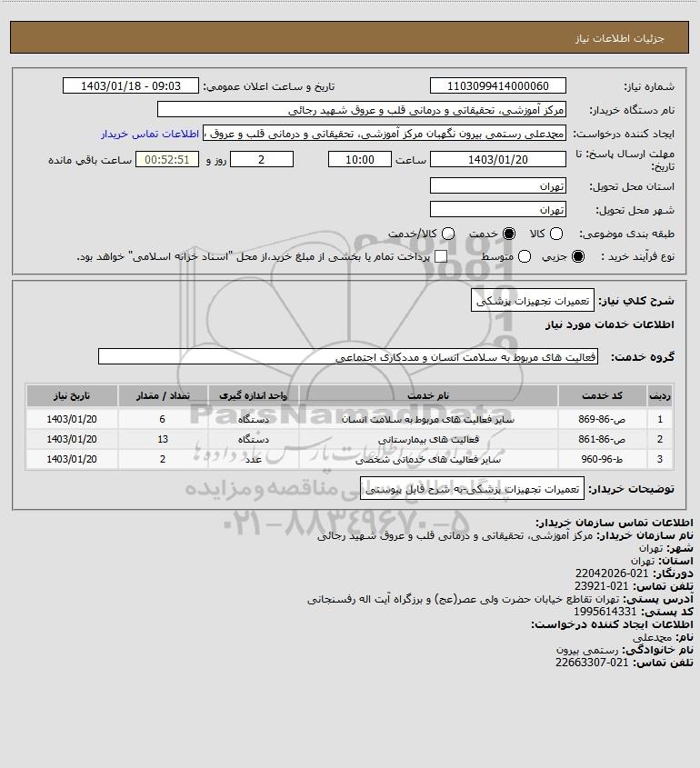
Task: Click the service group field
Action: [348, 356]
